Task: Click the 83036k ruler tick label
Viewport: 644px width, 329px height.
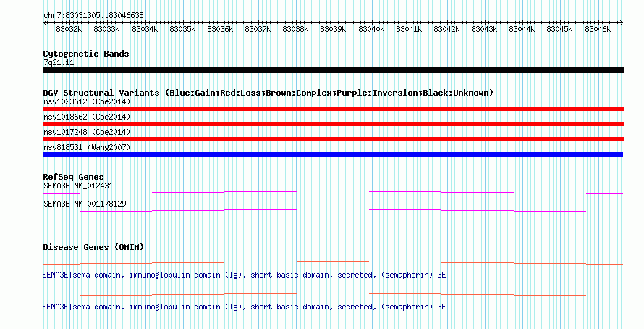Action: tap(220, 30)
